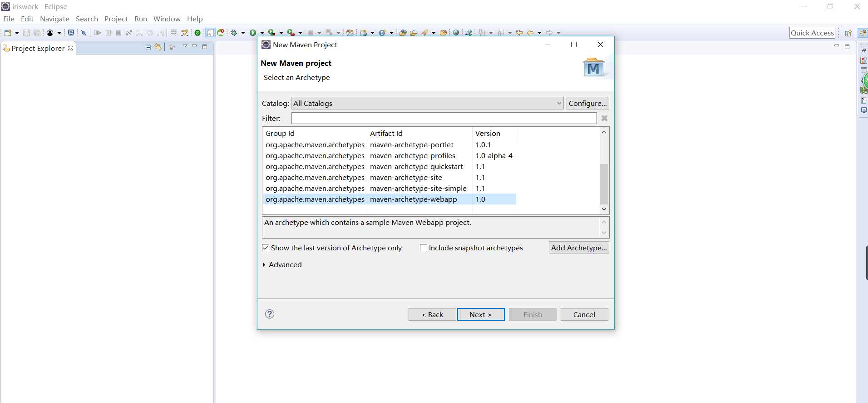868x403 pixels.
Task: Select the Project Explorer tab
Action: click(x=38, y=48)
